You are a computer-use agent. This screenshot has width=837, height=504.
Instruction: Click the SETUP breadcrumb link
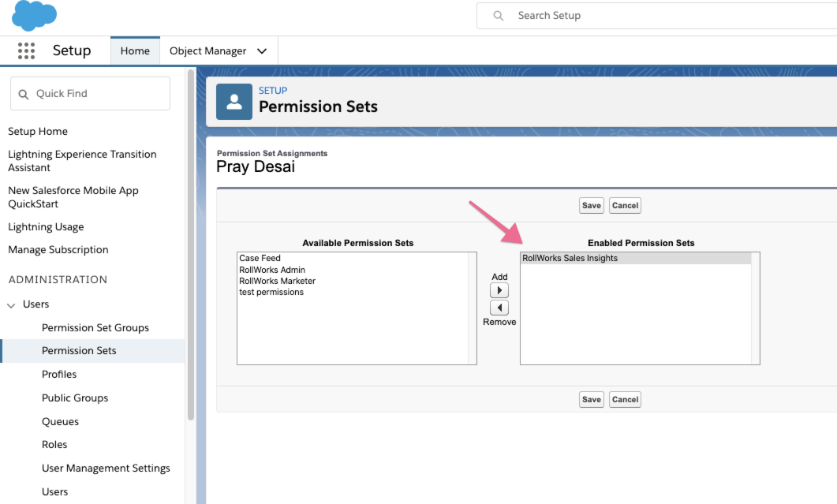273,91
